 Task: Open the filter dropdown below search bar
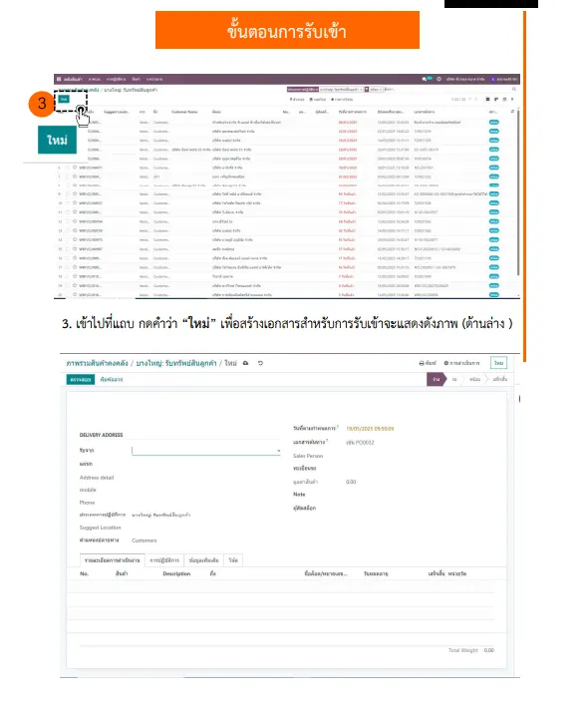click(296, 100)
